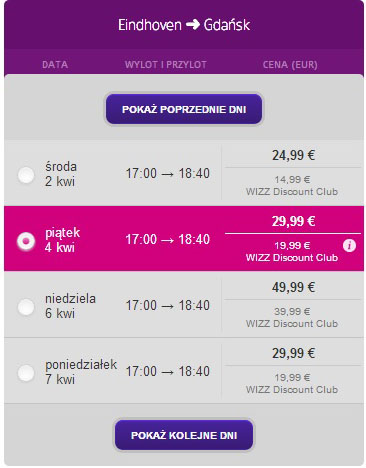
Task: Choose the 39,99 € WIZZ Discount Club fare
Action: [292, 318]
